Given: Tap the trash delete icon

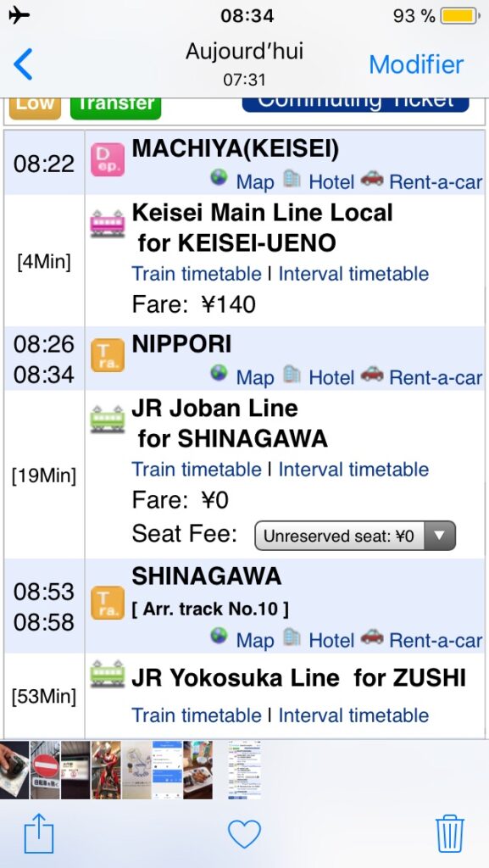Looking at the screenshot, I should coord(450,833).
